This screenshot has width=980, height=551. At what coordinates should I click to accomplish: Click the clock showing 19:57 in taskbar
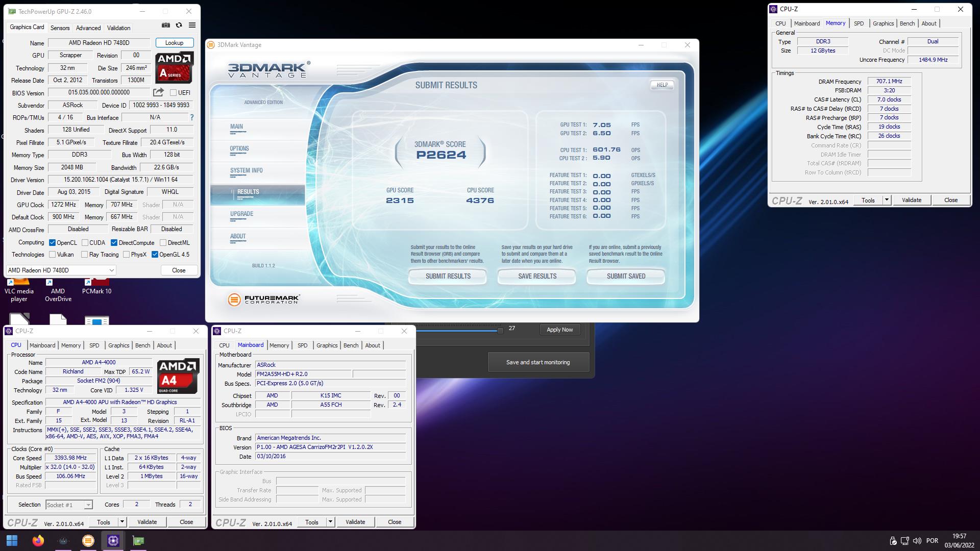tap(959, 536)
